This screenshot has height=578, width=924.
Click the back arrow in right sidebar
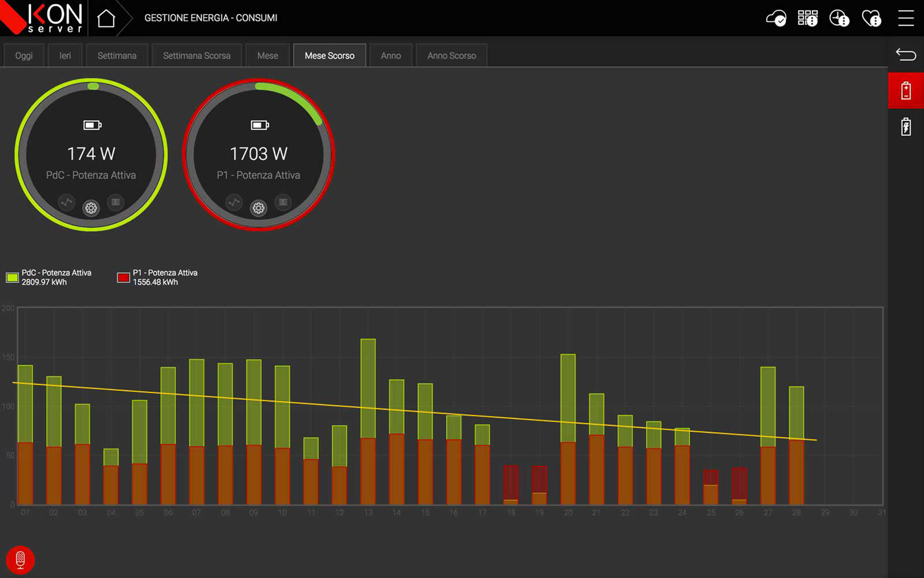click(x=906, y=54)
